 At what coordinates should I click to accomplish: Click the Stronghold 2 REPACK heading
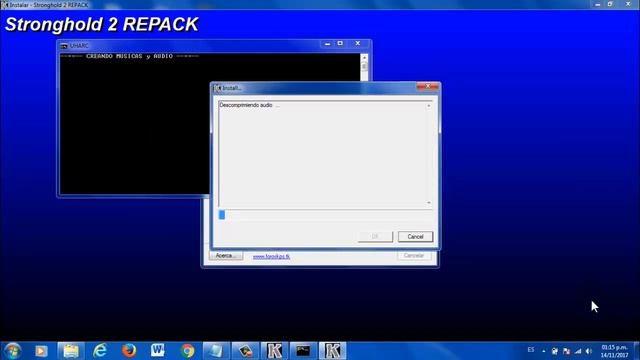(102, 24)
